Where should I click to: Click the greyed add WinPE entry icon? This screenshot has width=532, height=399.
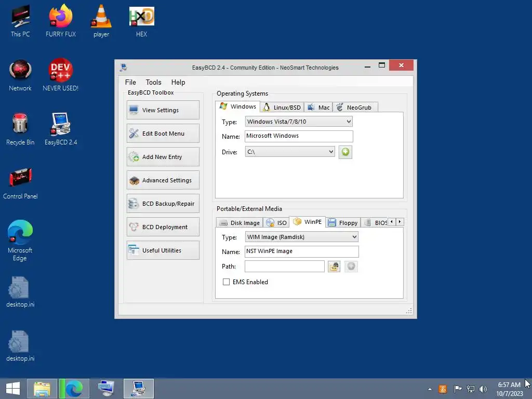351,267
